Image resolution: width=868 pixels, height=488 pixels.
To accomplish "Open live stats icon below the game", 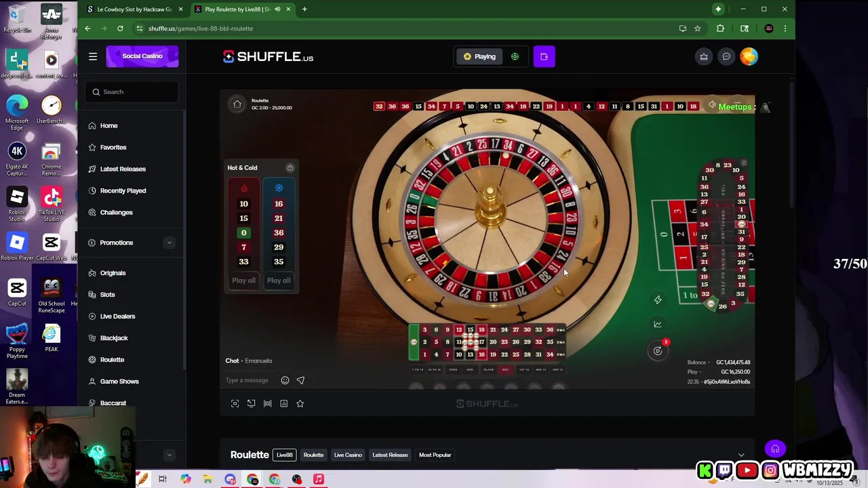I will point(283,403).
